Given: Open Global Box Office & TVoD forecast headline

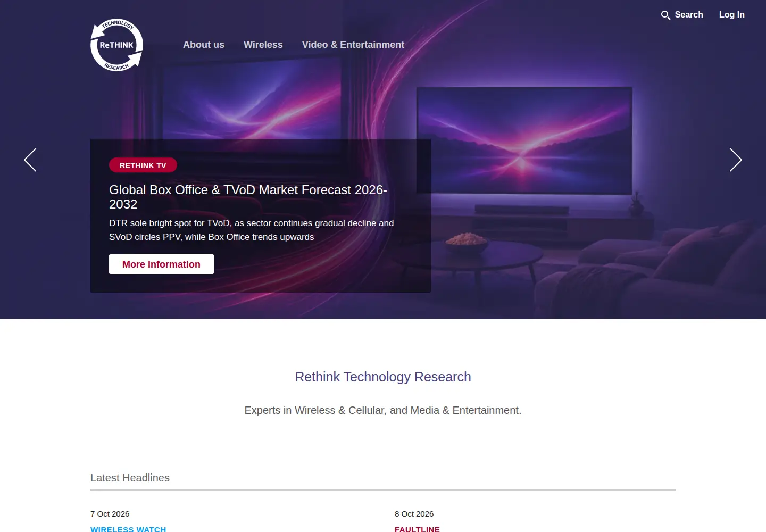Looking at the screenshot, I should click(x=248, y=197).
